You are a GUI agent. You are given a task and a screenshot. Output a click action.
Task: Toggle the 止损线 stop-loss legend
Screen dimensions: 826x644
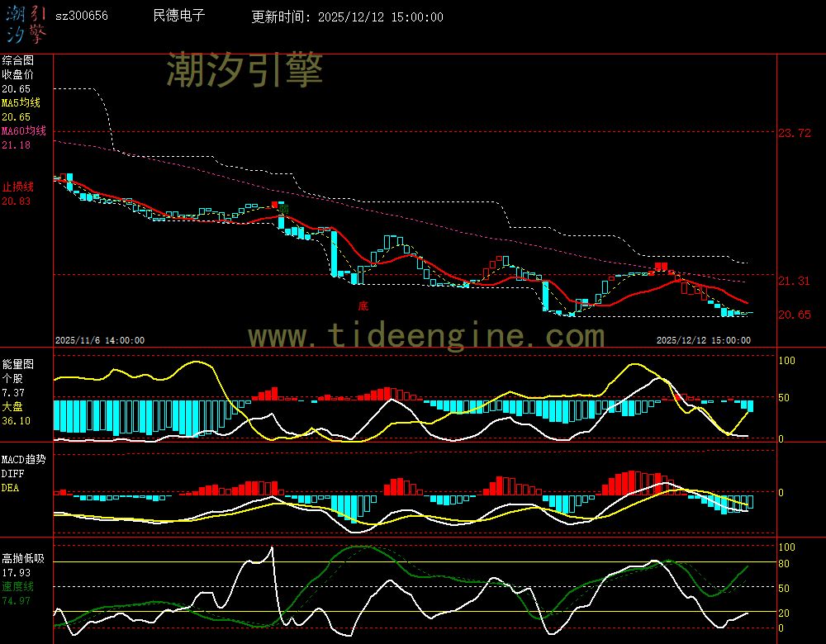pos(17,187)
